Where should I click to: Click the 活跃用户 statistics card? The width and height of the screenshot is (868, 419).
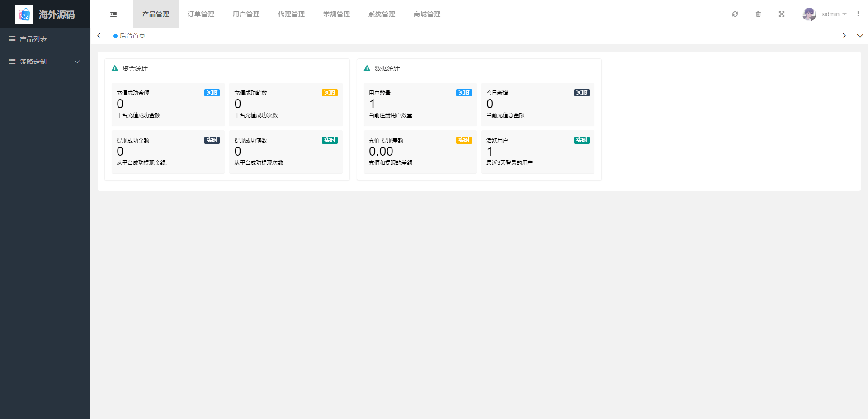pyautogui.click(x=538, y=152)
